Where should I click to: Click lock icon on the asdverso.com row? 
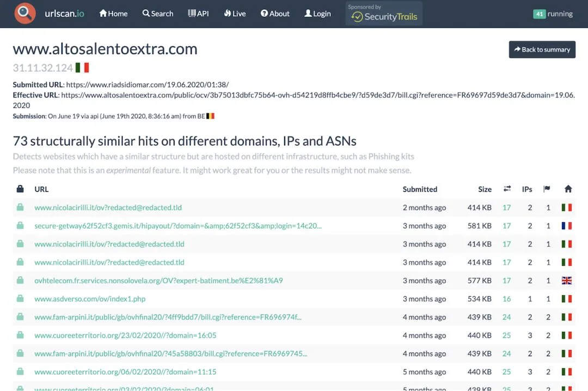point(20,298)
